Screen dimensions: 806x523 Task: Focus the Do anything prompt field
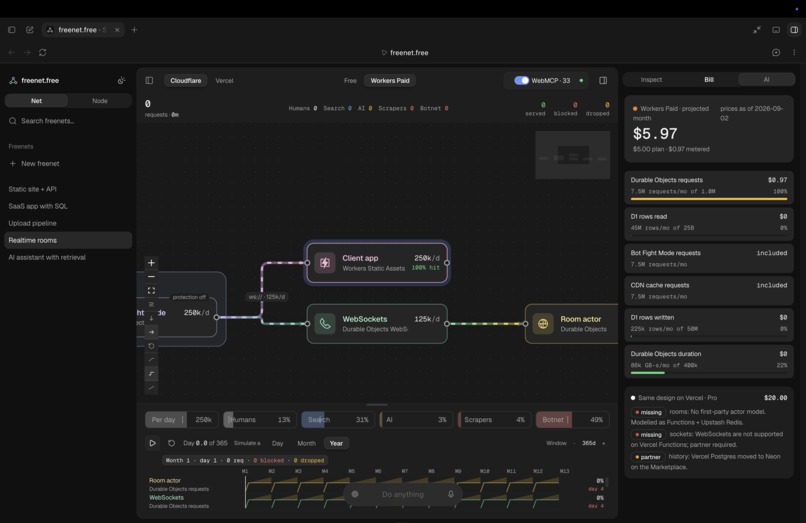coord(402,494)
